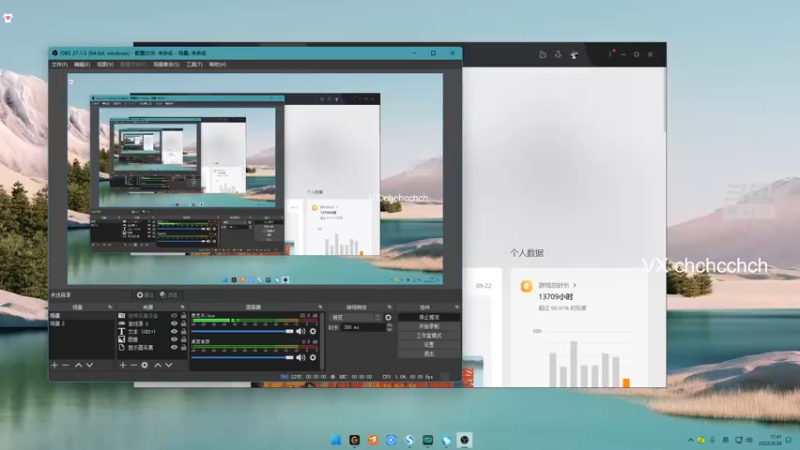Mute the 桌面音频 speaker icon
Image resolution: width=800 pixels, height=450 pixels.
coord(301,357)
